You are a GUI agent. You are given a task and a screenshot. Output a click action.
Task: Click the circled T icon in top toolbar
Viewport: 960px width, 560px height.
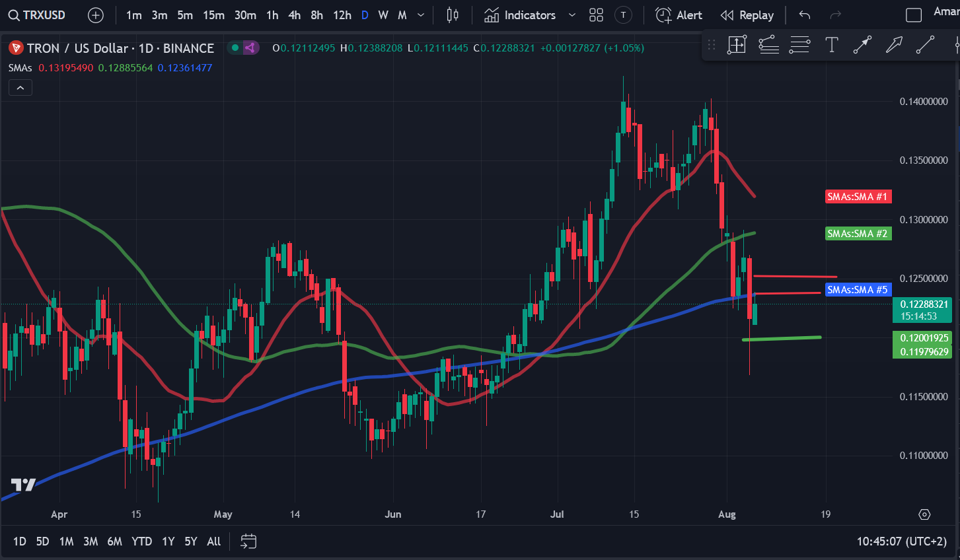point(623,15)
